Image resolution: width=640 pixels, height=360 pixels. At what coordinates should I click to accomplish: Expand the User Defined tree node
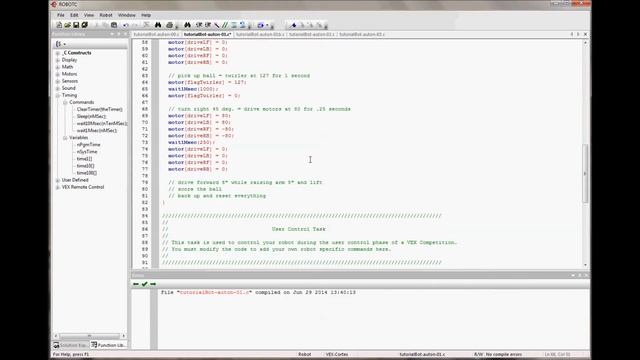(x=58, y=180)
